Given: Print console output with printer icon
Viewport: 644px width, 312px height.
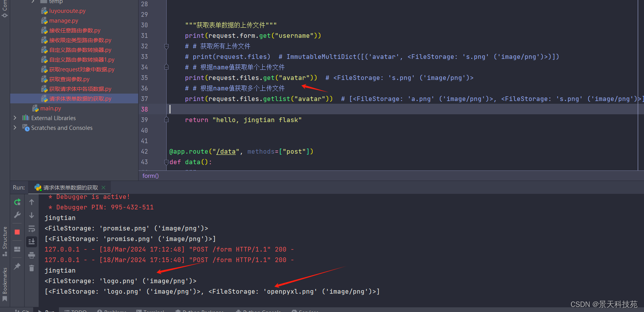Looking at the screenshot, I should 32,255.
